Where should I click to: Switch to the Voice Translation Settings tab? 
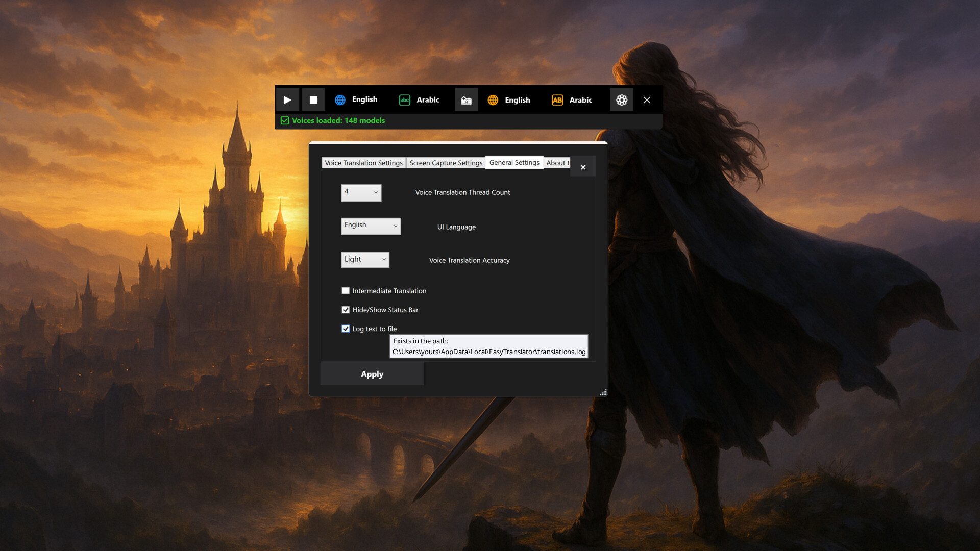coord(363,162)
